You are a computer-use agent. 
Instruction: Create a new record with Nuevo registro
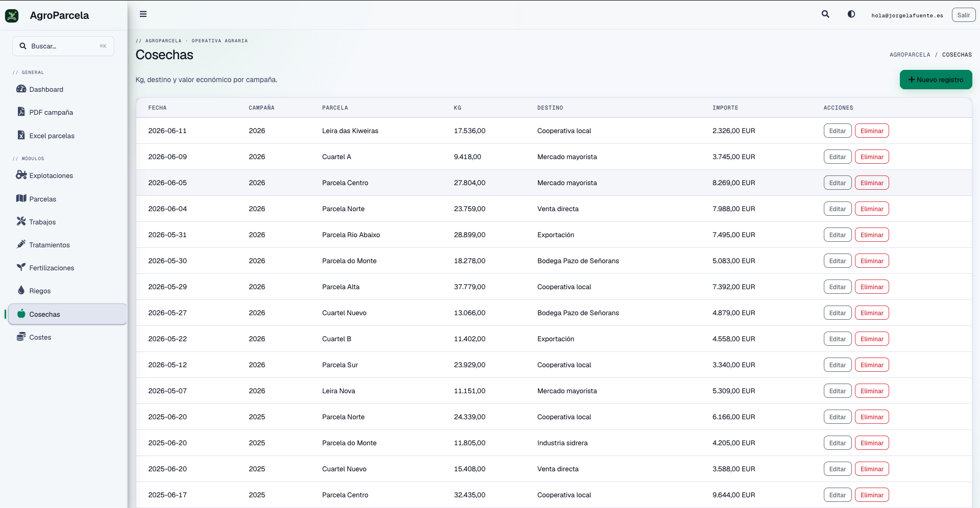tap(936, 80)
